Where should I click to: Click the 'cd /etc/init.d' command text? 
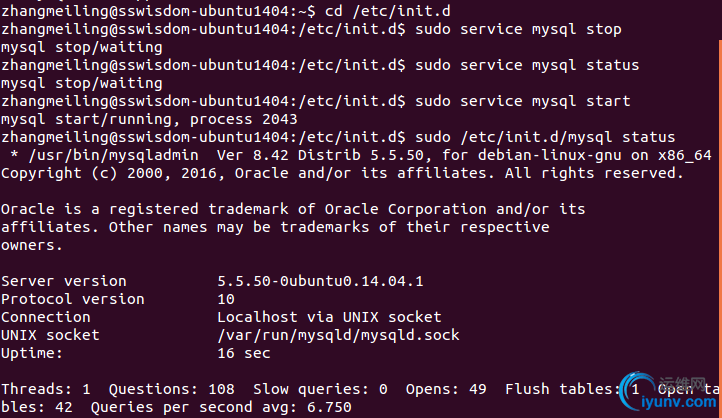388,11
